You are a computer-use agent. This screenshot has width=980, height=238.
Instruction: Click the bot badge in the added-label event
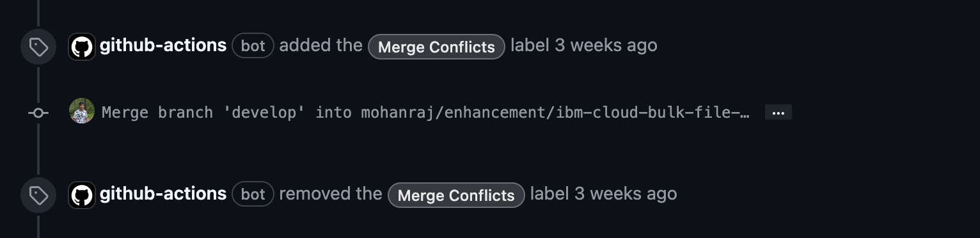pos(253,46)
